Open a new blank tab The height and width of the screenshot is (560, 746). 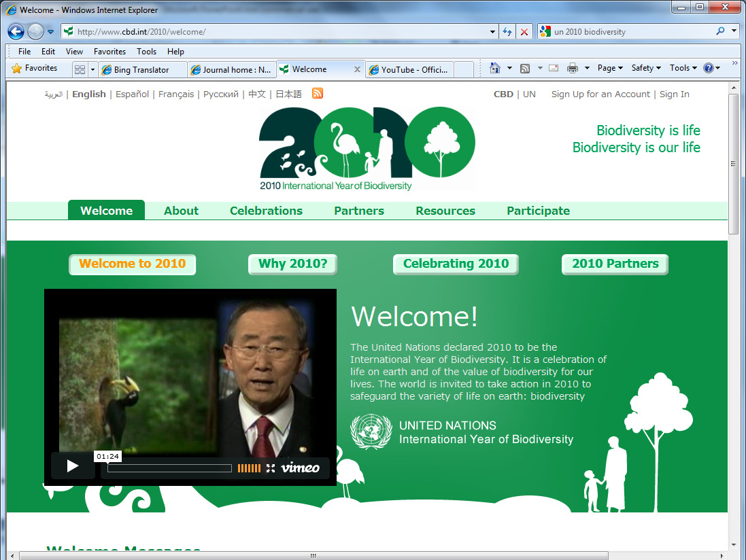(x=463, y=70)
